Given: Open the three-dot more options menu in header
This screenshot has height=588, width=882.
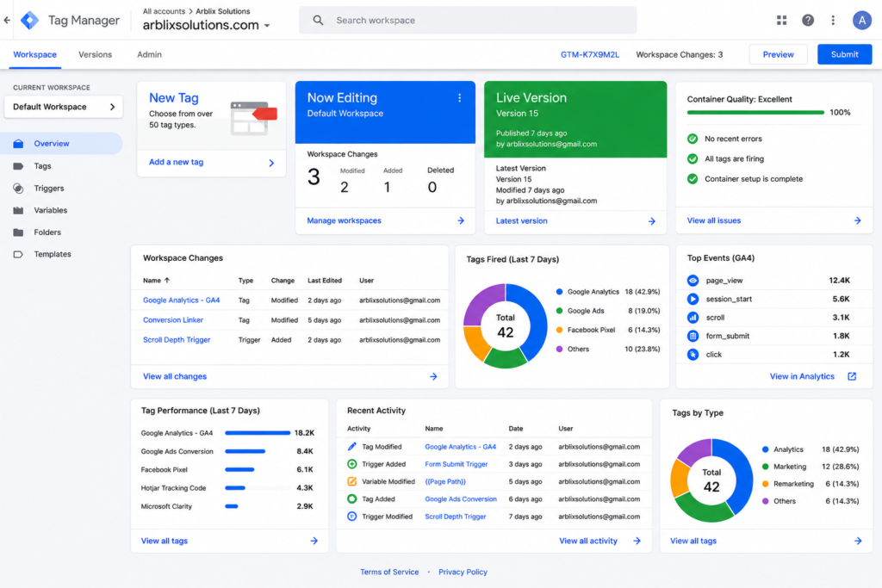Looking at the screenshot, I should point(833,21).
